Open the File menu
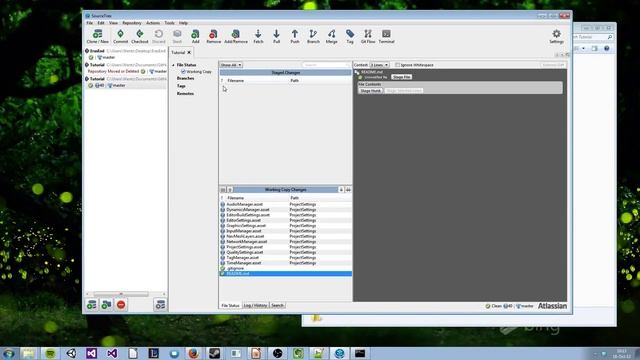 89,23
